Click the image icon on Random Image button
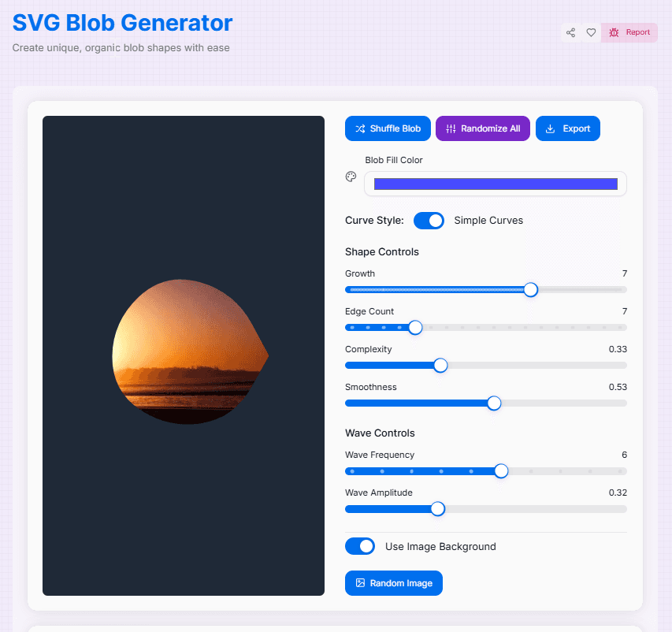This screenshot has width=672, height=632. (362, 583)
